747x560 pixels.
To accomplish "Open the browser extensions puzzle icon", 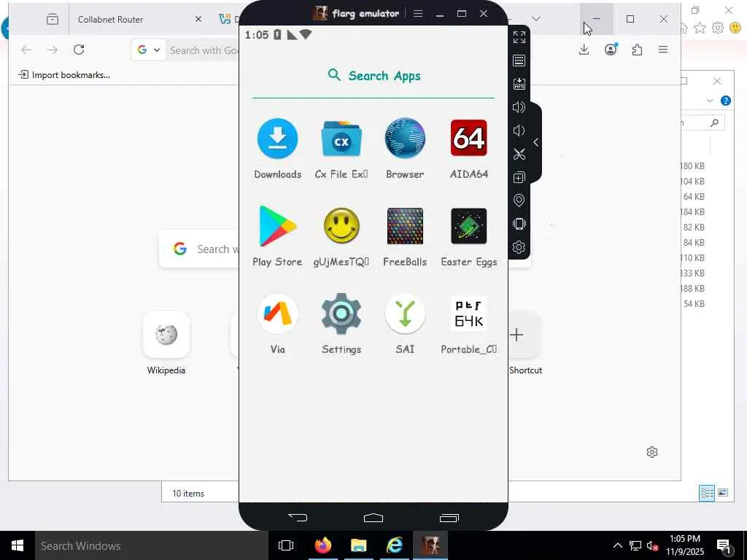I will coord(637,50).
